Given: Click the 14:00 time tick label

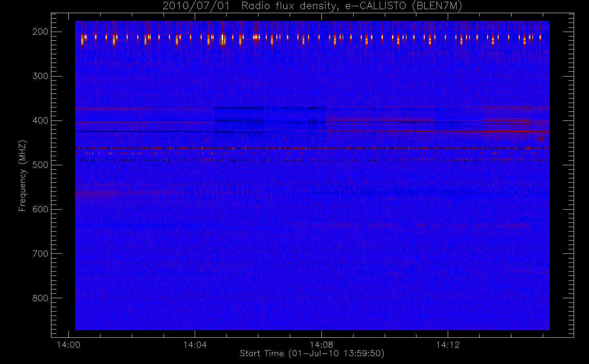Looking at the screenshot, I should tap(68, 345).
